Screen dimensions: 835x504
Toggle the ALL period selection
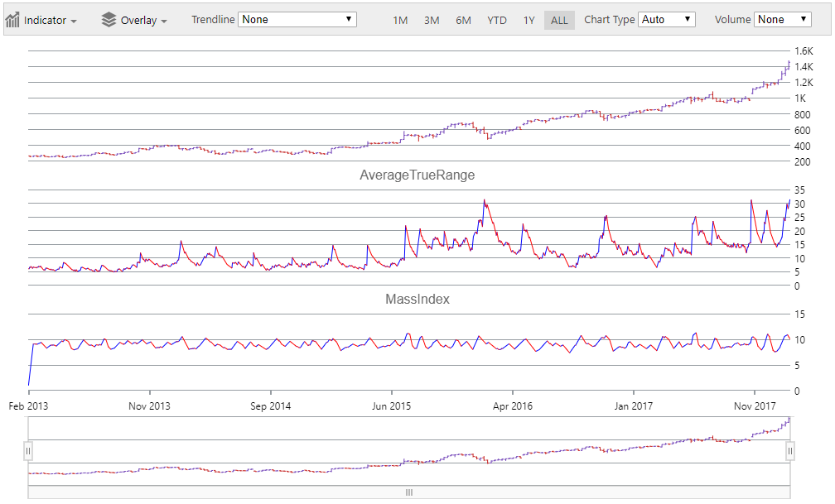[x=559, y=20]
